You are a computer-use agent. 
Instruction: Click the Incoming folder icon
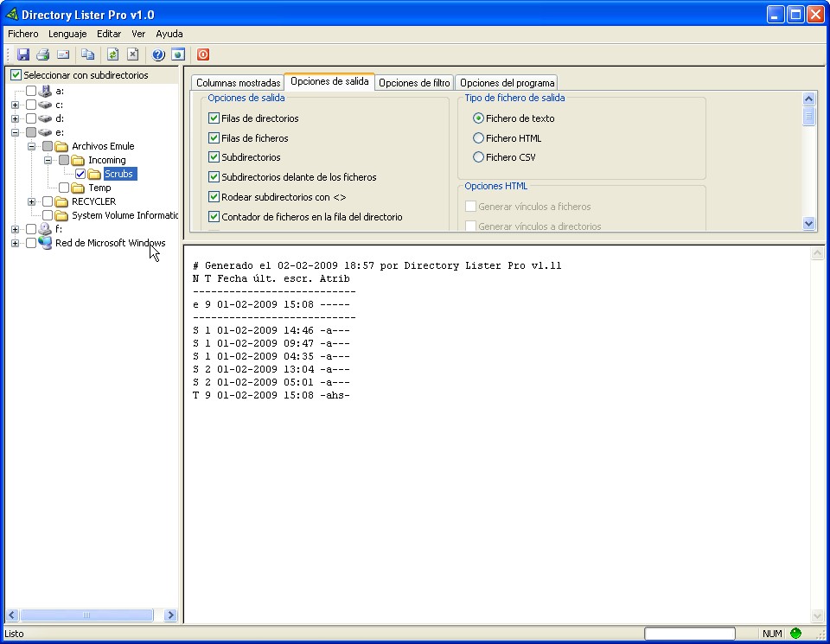(x=78, y=160)
